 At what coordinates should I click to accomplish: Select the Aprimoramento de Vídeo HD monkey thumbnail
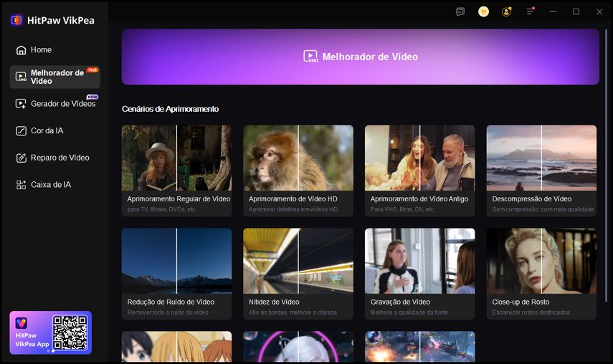(x=298, y=158)
